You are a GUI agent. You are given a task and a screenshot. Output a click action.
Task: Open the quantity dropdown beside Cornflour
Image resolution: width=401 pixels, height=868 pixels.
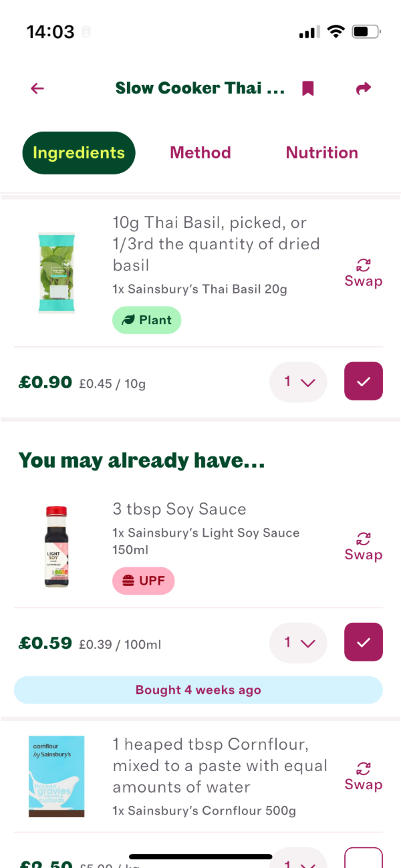tap(298, 863)
